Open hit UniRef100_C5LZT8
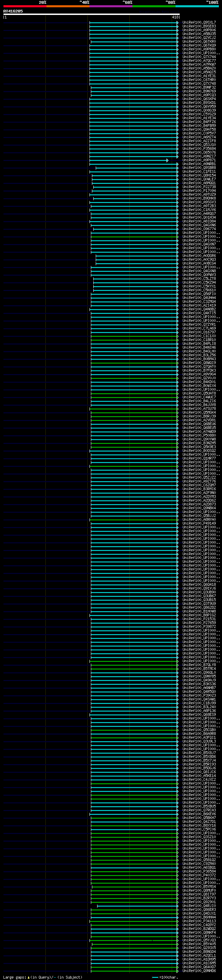222x980 pixels. (x=199, y=278)
